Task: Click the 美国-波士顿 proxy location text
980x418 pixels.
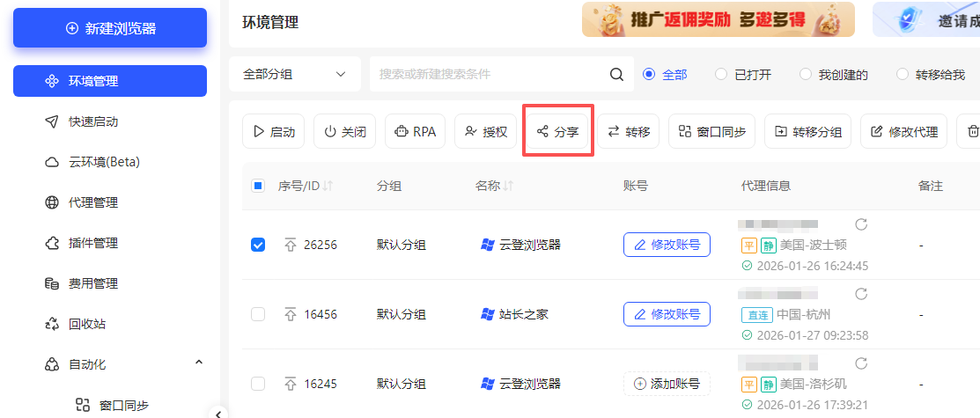Action: pos(812,245)
